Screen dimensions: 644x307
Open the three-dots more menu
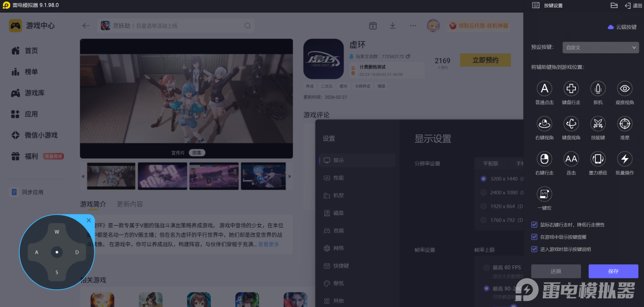click(413, 25)
